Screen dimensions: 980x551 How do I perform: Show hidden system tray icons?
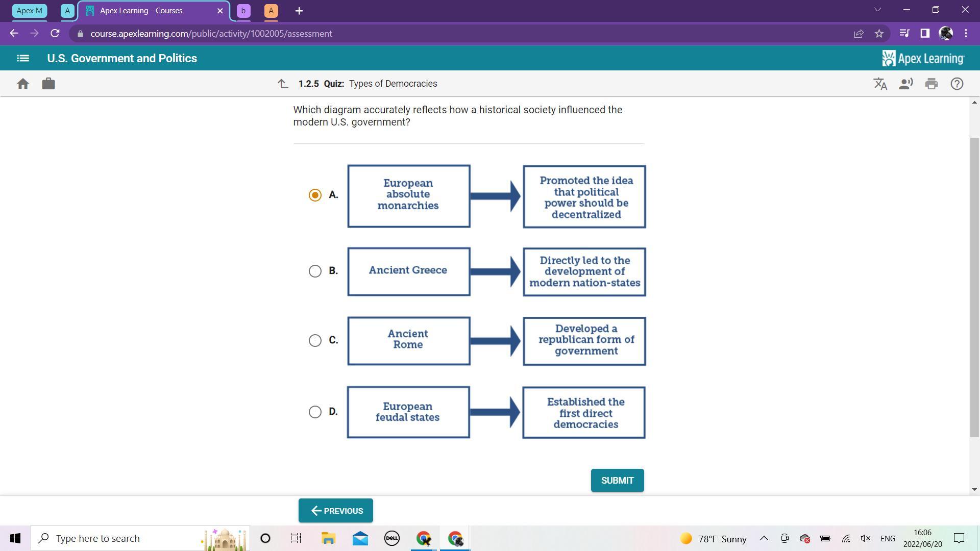click(764, 538)
